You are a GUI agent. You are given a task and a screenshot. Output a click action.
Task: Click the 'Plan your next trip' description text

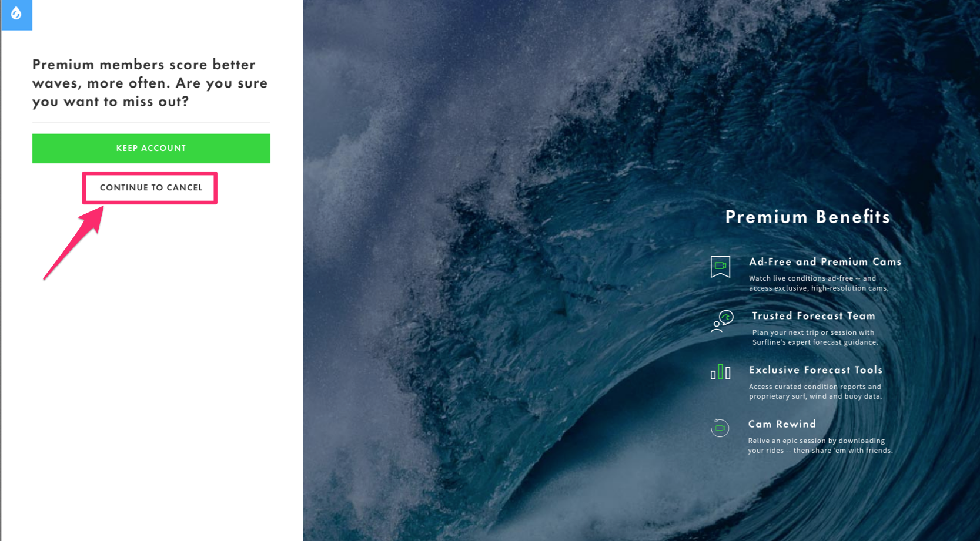pyautogui.click(x=815, y=337)
